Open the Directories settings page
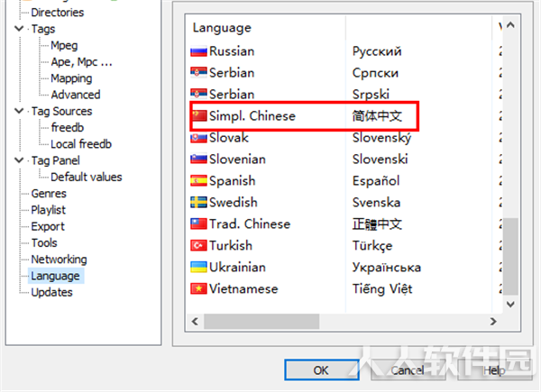 58,13
